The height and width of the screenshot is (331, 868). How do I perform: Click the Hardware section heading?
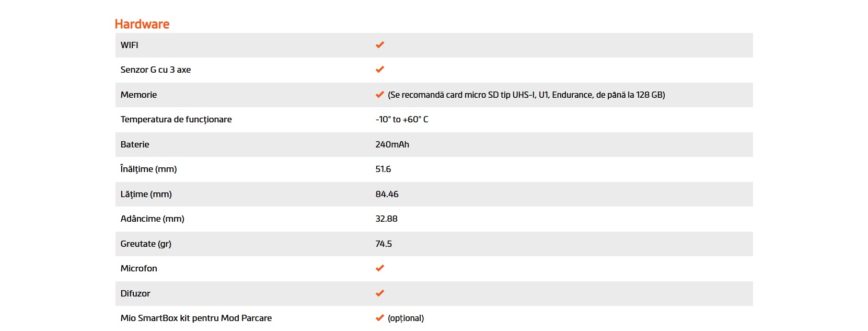142,24
